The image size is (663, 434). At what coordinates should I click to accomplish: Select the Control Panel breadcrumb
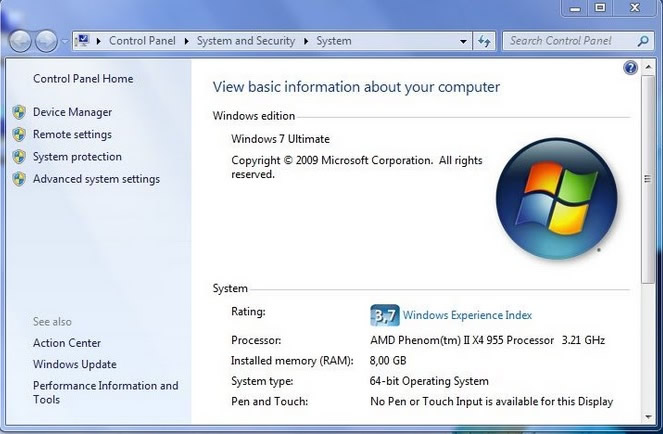(142, 41)
